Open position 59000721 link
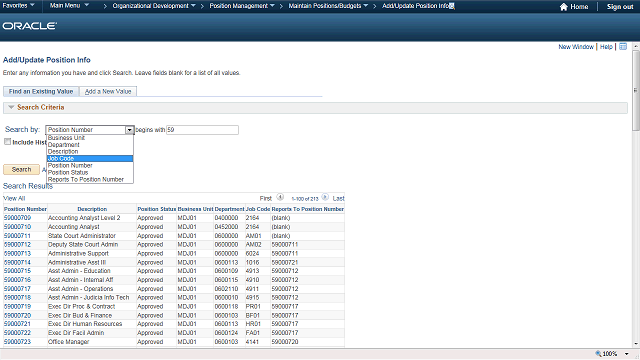Viewport: 640px width, 360px height. click(17, 324)
